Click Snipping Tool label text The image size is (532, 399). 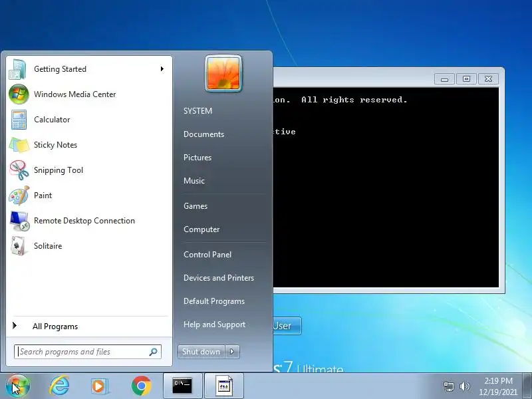[x=59, y=170]
